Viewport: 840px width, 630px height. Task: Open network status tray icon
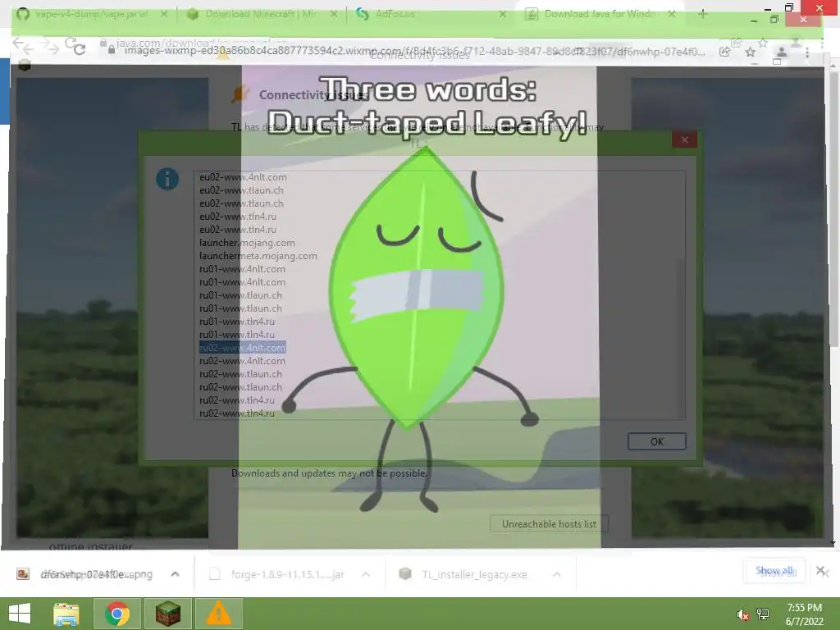click(x=763, y=614)
